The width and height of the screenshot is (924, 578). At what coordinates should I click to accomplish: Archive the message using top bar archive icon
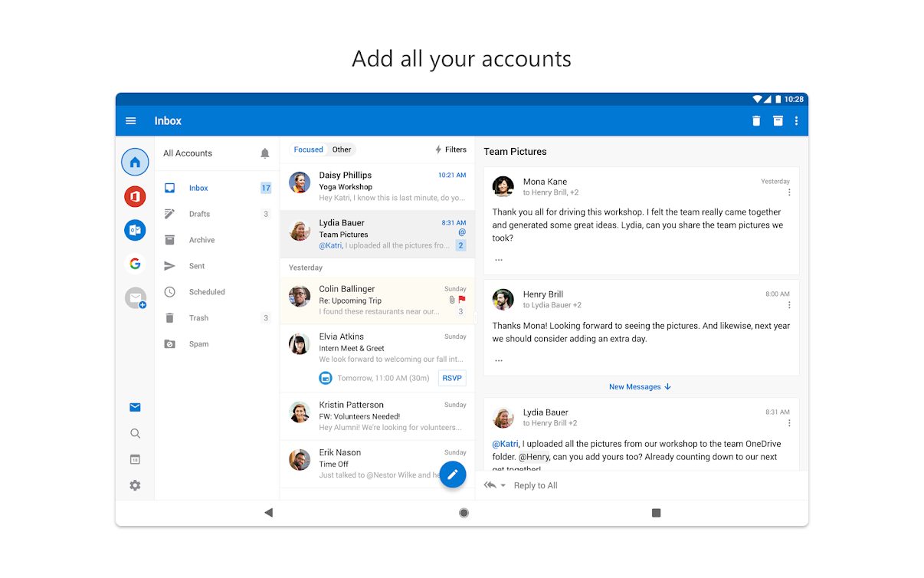(778, 121)
